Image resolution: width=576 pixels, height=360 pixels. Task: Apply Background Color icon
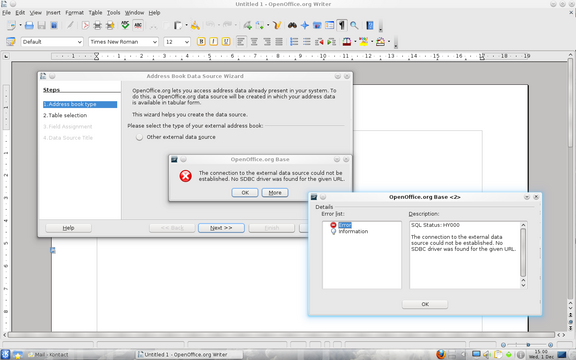(381, 42)
